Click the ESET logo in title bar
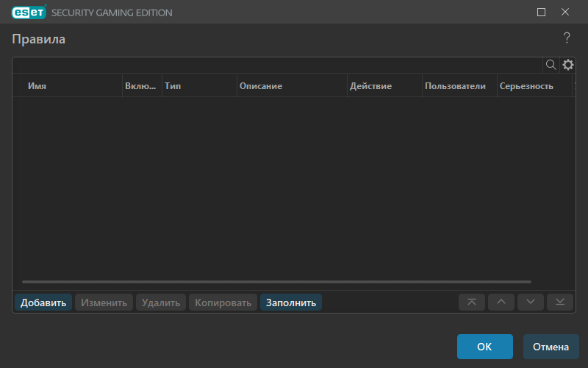 click(x=29, y=13)
